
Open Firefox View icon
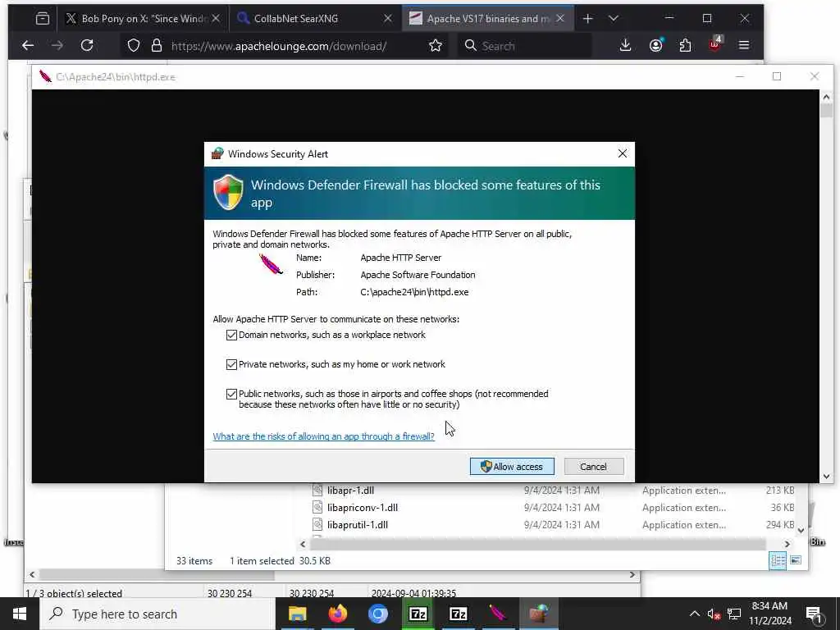pyautogui.click(x=43, y=19)
